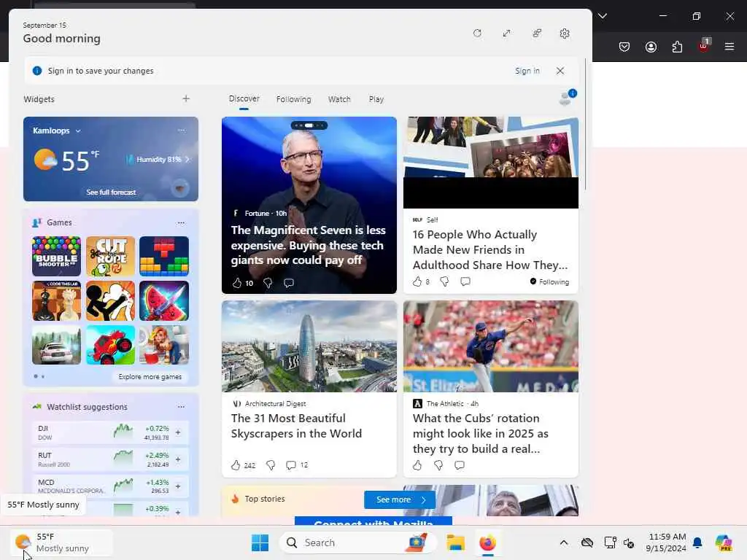
Task: Open the stickman fighting game tile
Action: (111, 300)
